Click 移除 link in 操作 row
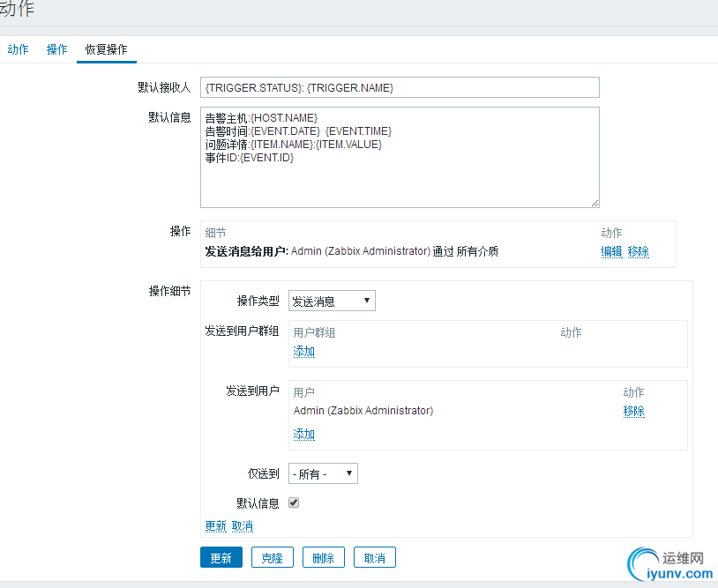Image resolution: width=718 pixels, height=588 pixels. tap(639, 251)
